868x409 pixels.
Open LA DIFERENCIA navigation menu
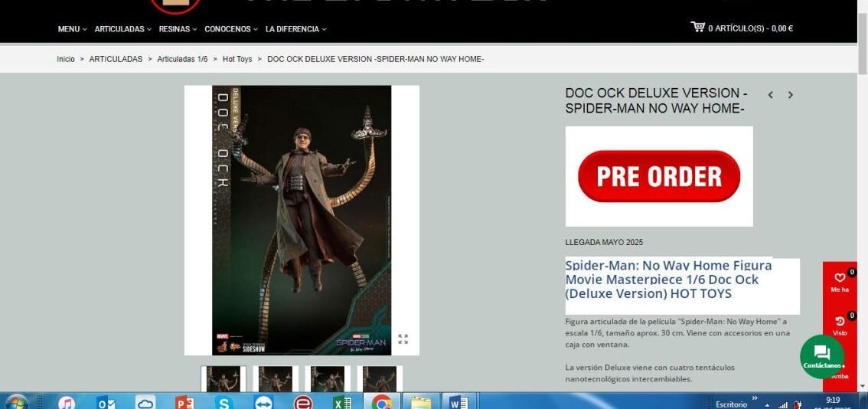295,29
